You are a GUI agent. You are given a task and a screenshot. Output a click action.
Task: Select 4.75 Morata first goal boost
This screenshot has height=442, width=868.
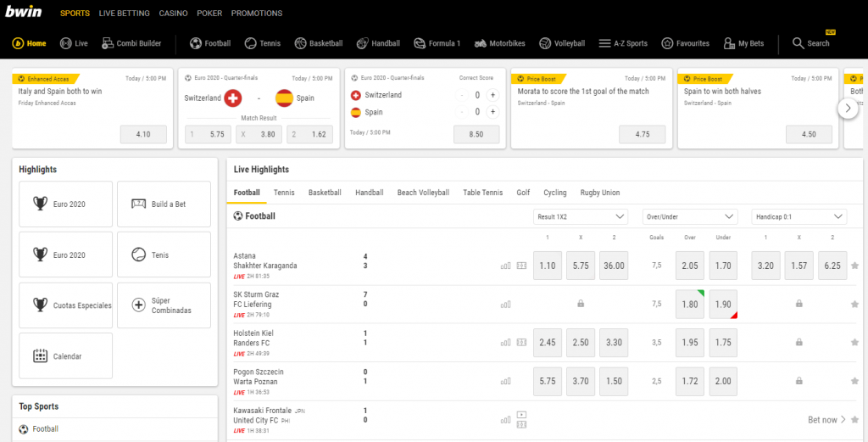click(643, 135)
